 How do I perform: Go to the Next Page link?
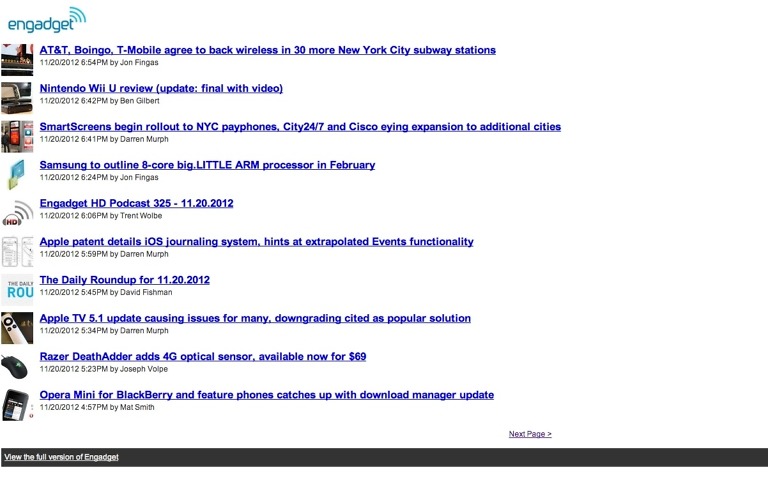click(x=530, y=434)
